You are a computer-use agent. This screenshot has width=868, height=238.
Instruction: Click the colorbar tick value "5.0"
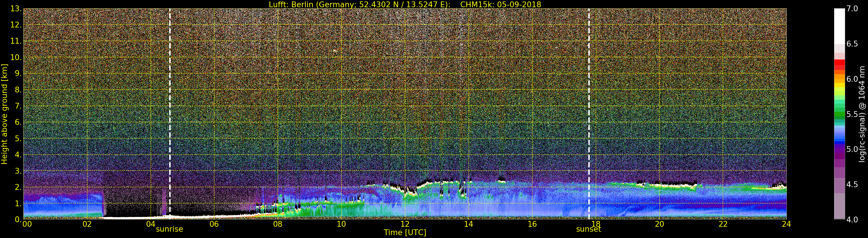[852, 149]
